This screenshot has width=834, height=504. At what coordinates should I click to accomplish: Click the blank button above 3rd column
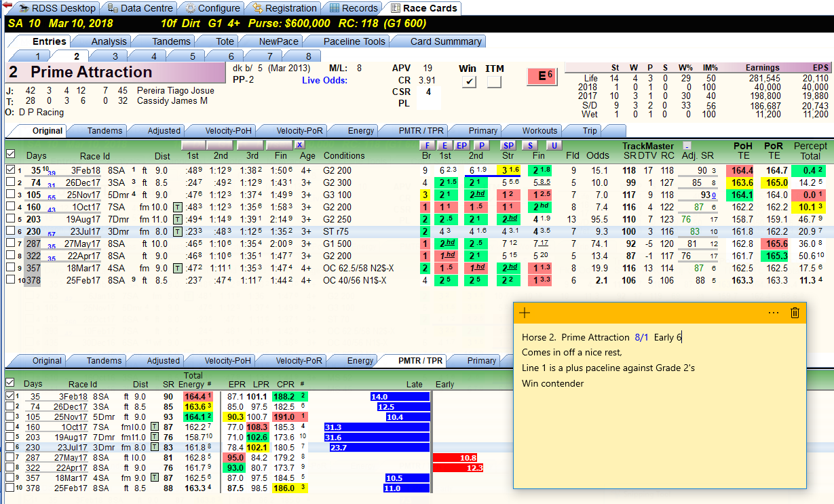point(250,145)
